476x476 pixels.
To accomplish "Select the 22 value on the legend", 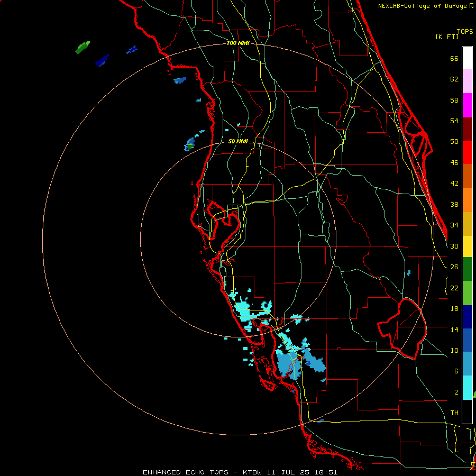I will tap(454, 288).
